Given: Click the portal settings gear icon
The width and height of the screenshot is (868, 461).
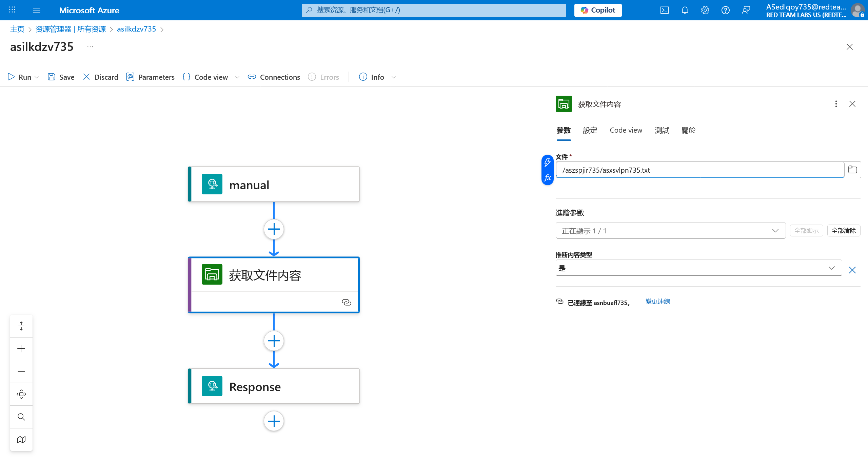Looking at the screenshot, I should [705, 10].
